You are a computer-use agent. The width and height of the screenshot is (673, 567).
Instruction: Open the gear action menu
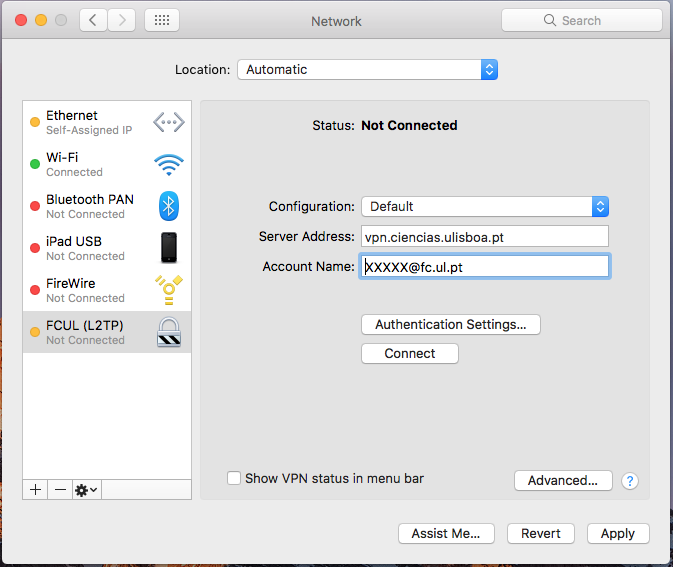click(x=87, y=489)
